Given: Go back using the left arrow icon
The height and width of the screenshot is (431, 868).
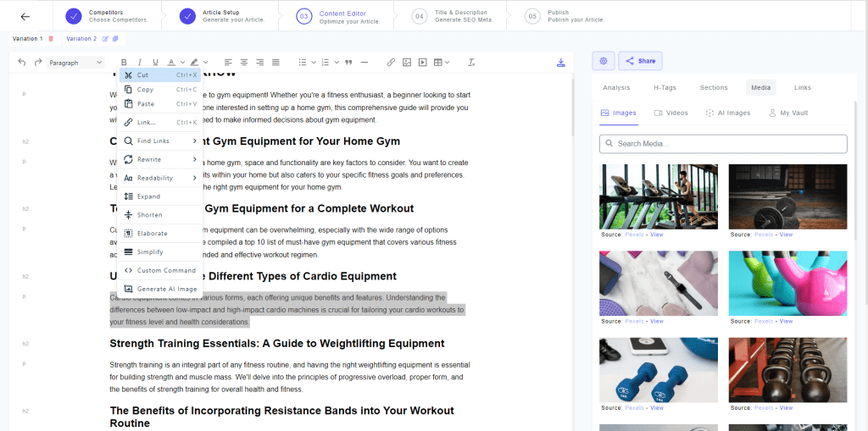Looking at the screenshot, I should pos(25,16).
